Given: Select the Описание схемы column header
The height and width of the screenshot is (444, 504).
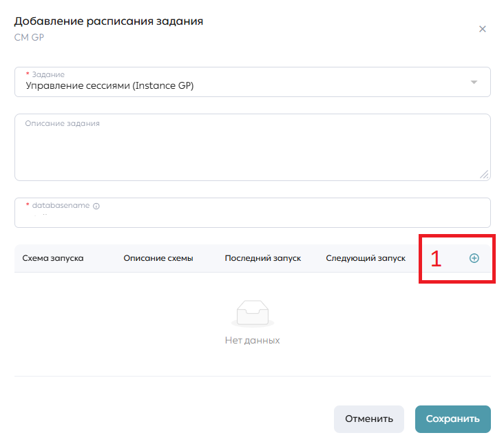Looking at the screenshot, I should (158, 258).
